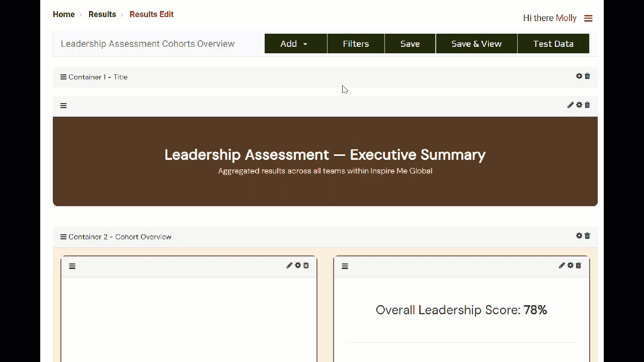Image resolution: width=644 pixels, height=362 pixels.
Task: Open the Filters panel
Action: coord(356,44)
